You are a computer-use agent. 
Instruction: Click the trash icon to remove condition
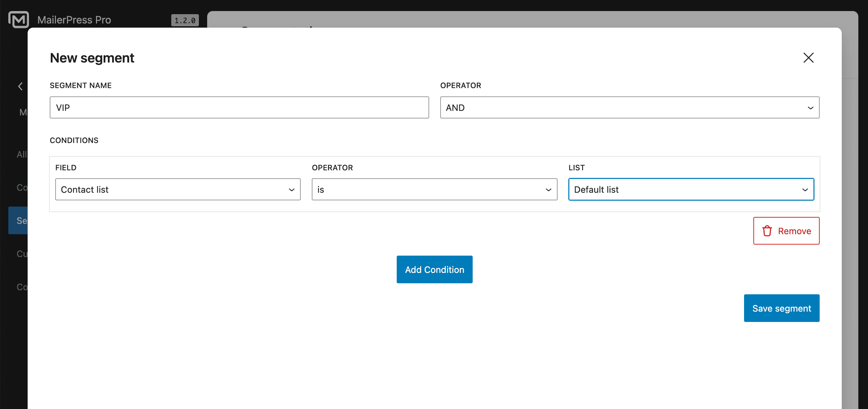click(x=767, y=231)
